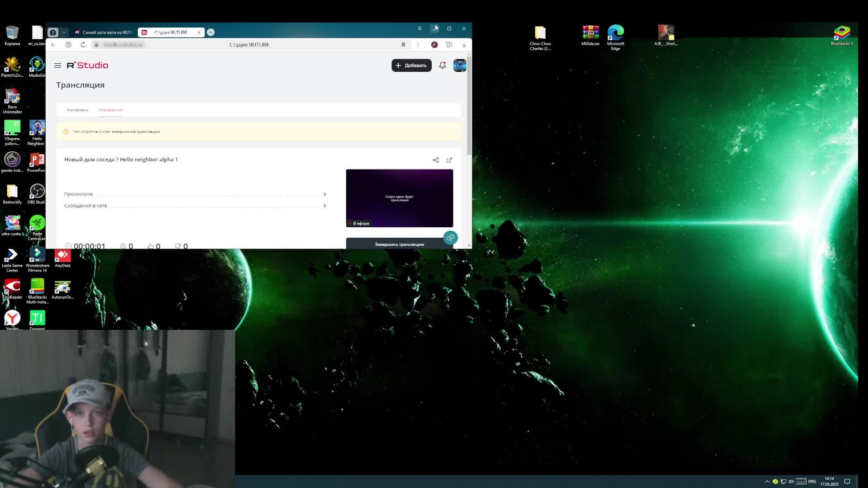This screenshot has height=488, width=868.
Task: Switch the ENG input language
Action: tap(812, 482)
